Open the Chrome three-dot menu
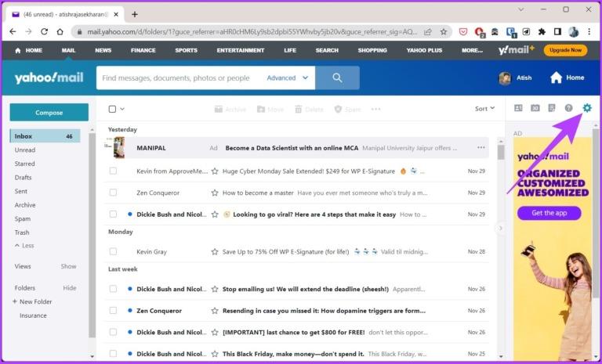602x364 pixels. click(589, 32)
